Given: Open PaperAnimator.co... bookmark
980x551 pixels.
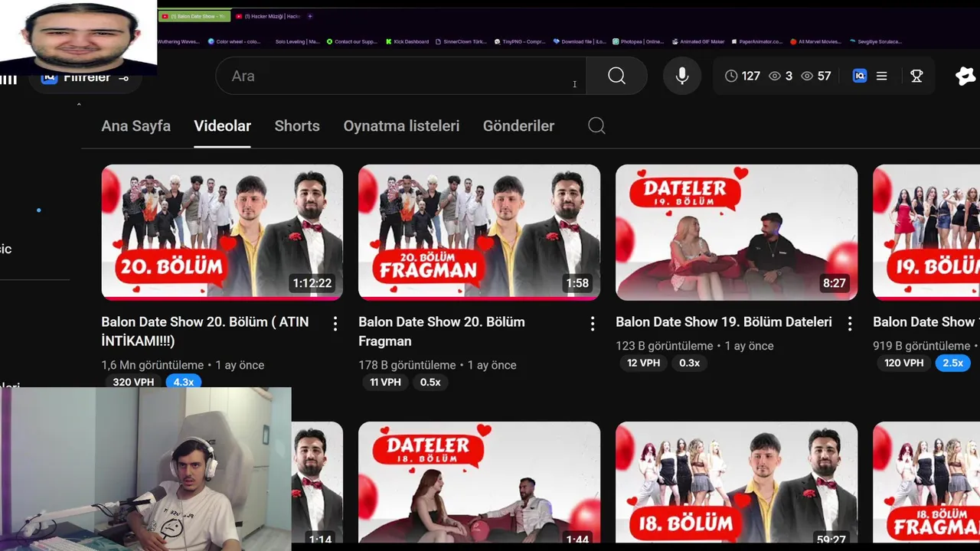Looking at the screenshot, I should pyautogui.click(x=756, y=41).
